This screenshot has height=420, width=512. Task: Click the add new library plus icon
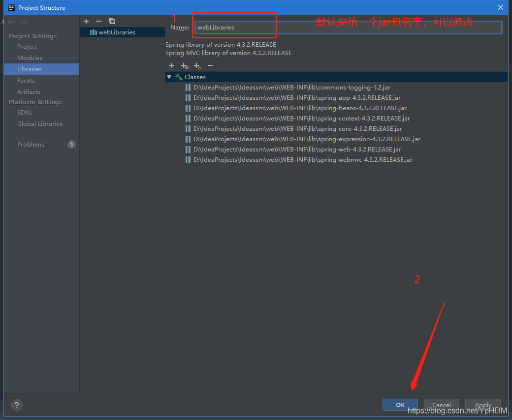86,21
